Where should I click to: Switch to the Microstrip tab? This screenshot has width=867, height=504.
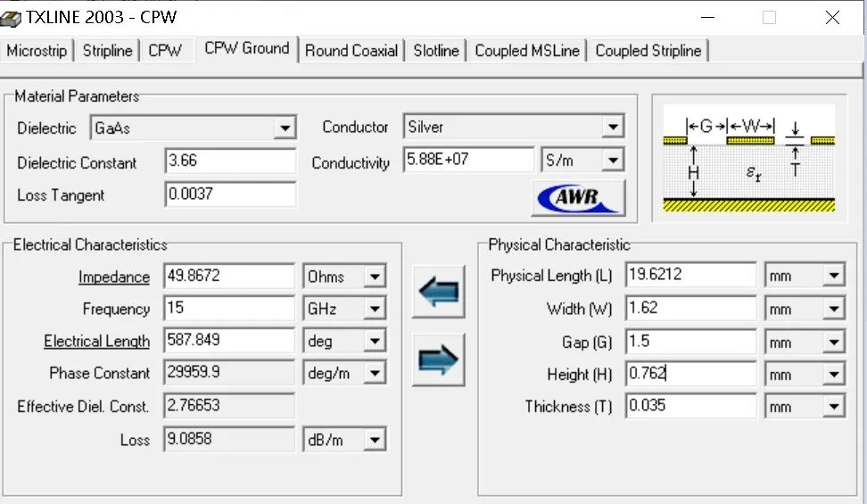tap(37, 51)
